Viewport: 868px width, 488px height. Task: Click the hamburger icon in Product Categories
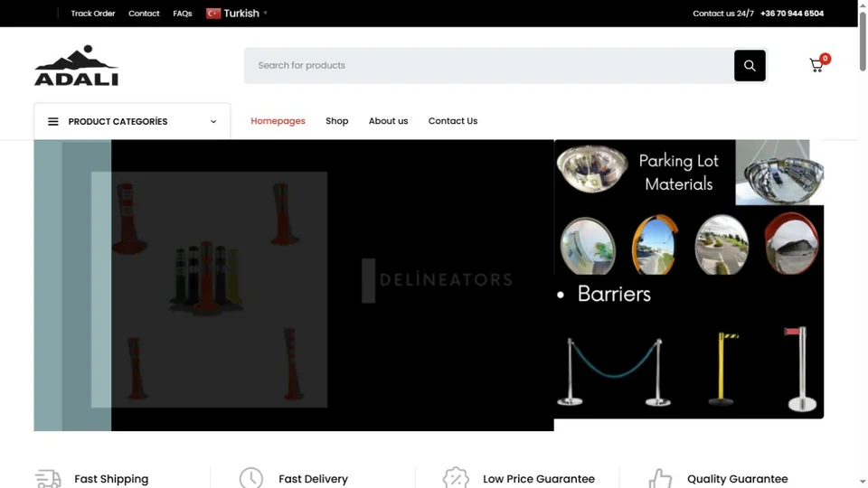pos(53,121)
